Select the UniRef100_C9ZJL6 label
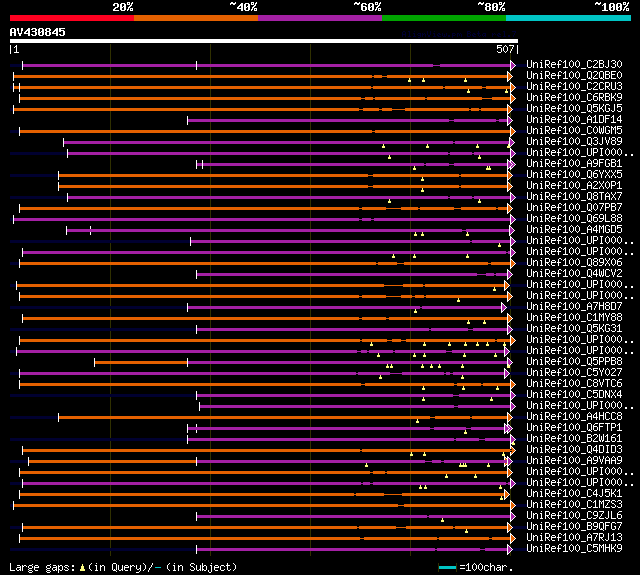This screenshot has height=575, width=640. (574, 516)
